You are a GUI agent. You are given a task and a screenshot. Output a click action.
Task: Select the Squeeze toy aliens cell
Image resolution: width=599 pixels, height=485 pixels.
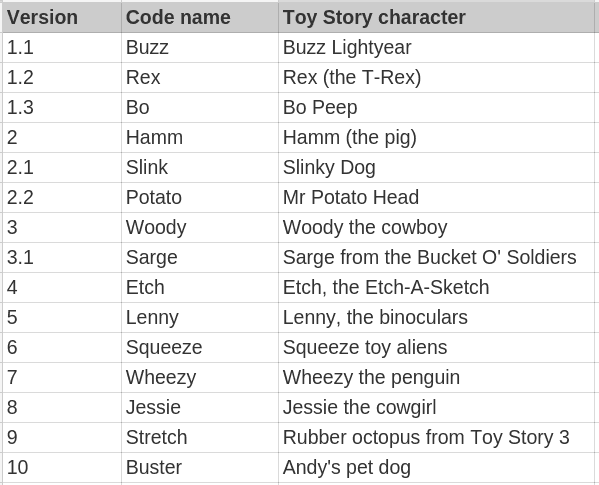coord(436,348)
